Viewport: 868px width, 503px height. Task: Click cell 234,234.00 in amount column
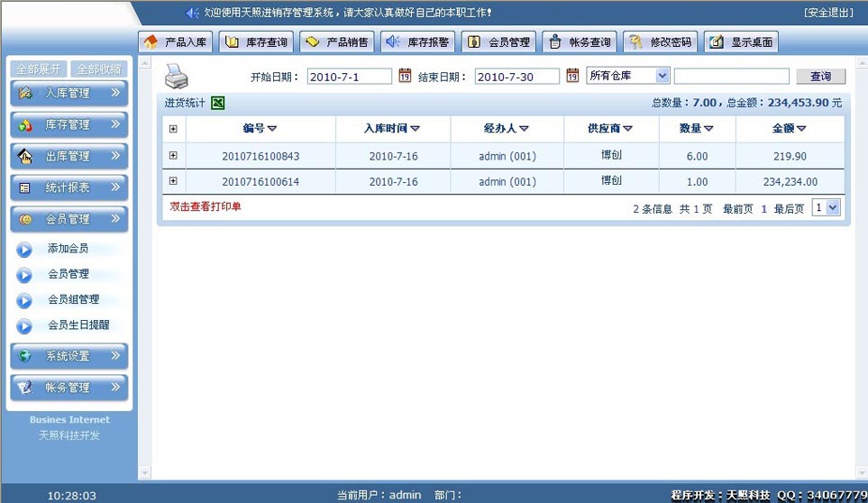tap(790, 181)
